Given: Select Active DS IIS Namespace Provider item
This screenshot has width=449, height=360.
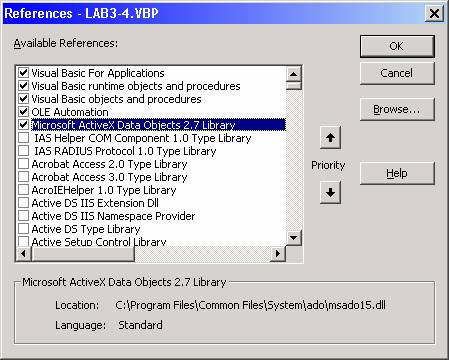Looking at the screenshot, I should click(113, 216).
